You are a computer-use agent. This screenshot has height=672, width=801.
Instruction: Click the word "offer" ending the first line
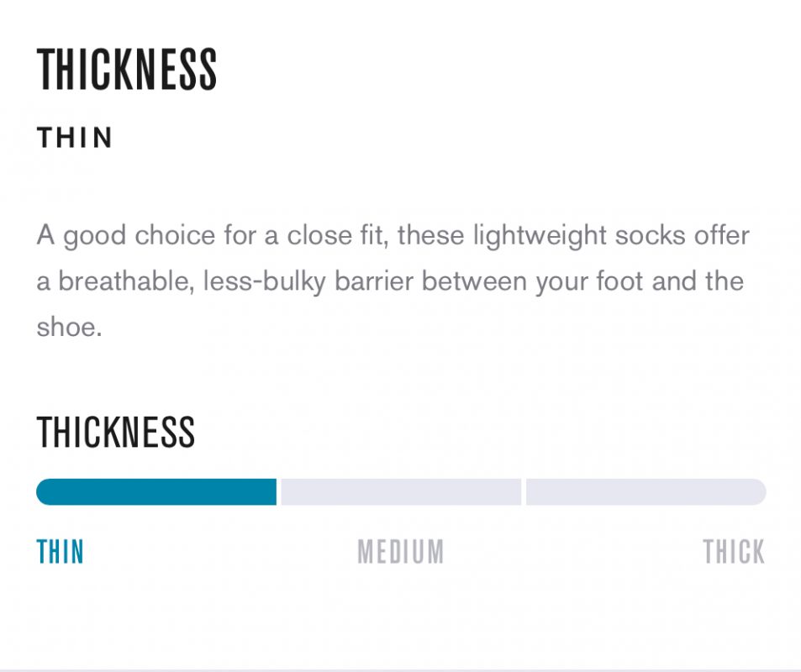coord(721,235)
